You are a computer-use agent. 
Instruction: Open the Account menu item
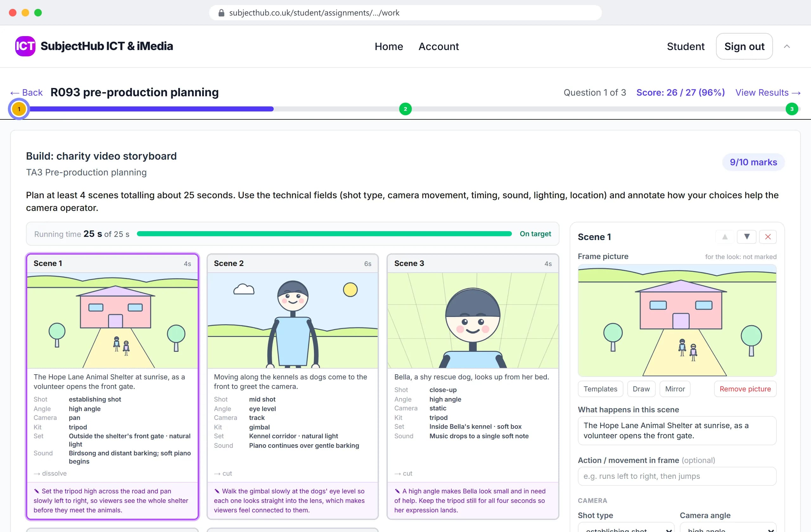pyautogui.click(x=438, y=46)
